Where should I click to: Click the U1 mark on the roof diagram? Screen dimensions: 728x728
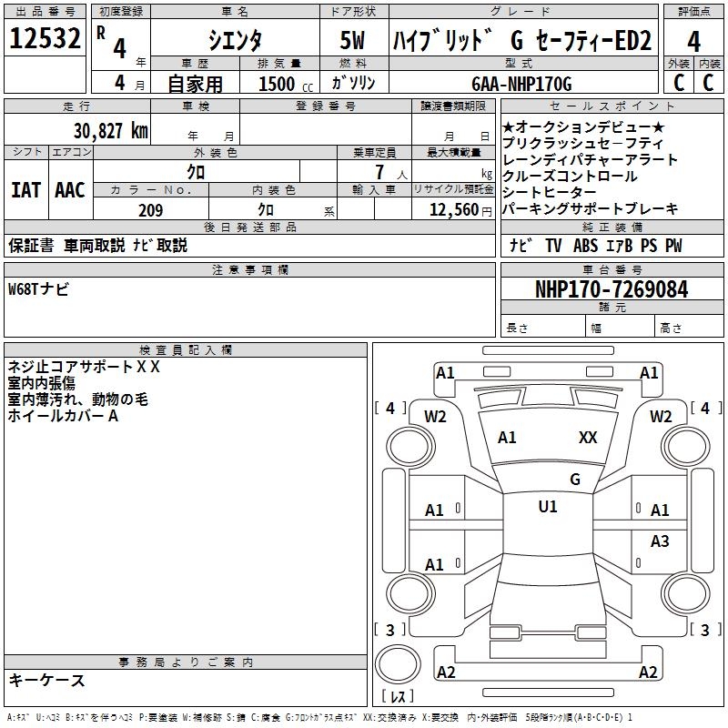click(548, 507)
